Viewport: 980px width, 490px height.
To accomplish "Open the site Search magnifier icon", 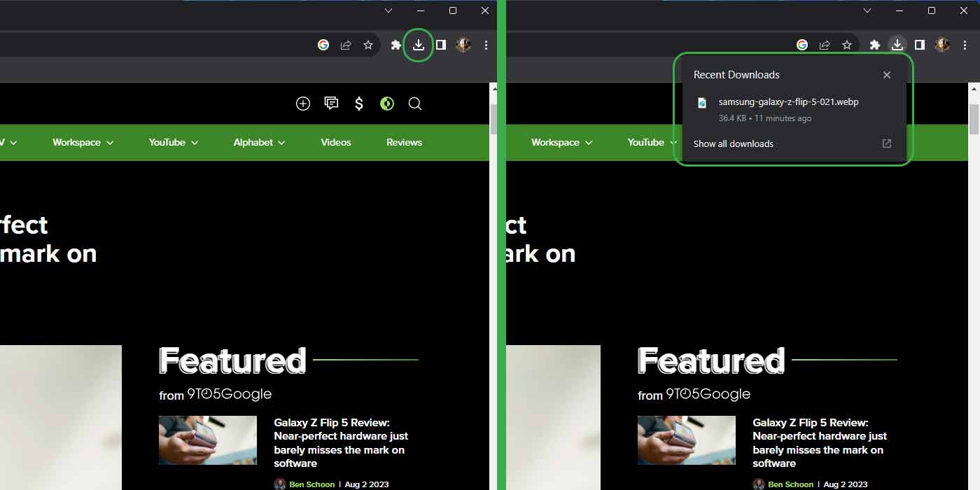I will click(415, 103).
